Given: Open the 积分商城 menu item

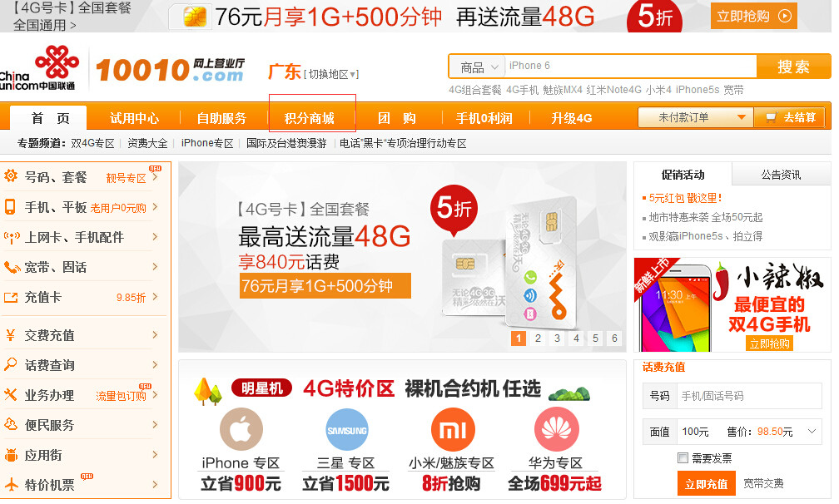Looking at the screenshot, I should pyautogui.click(x=310, y=118).
